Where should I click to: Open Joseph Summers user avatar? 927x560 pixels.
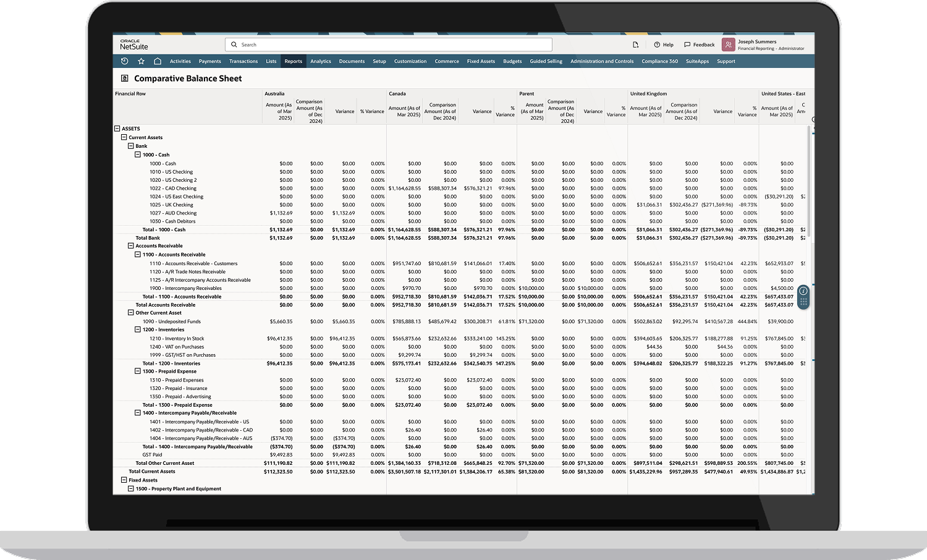coord(729,45)
